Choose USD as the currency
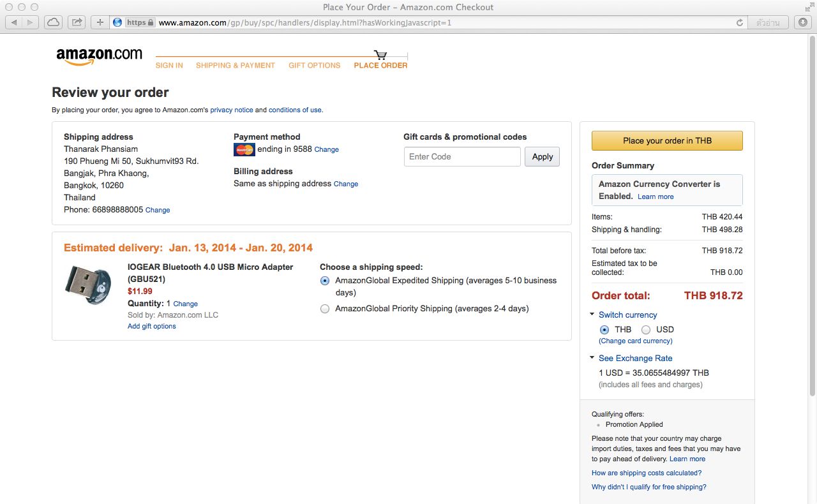 tap(646, 330)
